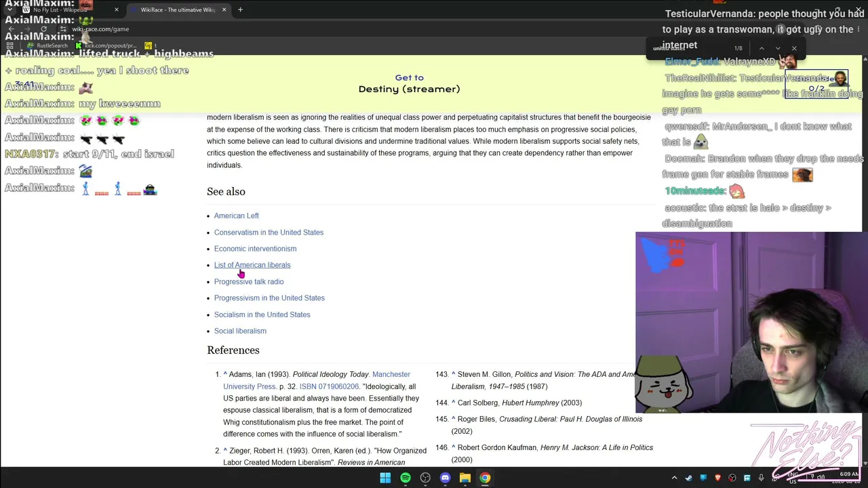
Task: Click the Steam tray icon
Action: [689, 478]
